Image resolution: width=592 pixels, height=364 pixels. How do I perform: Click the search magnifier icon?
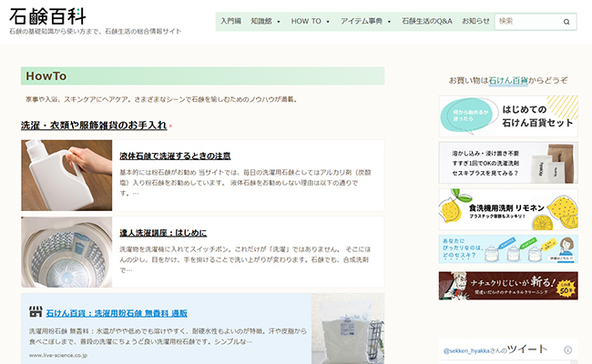pos(566,22)
